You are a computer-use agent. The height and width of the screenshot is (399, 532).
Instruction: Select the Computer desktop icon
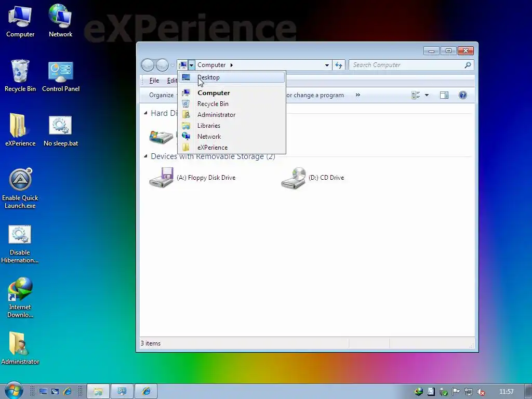(x=20, y=21)
